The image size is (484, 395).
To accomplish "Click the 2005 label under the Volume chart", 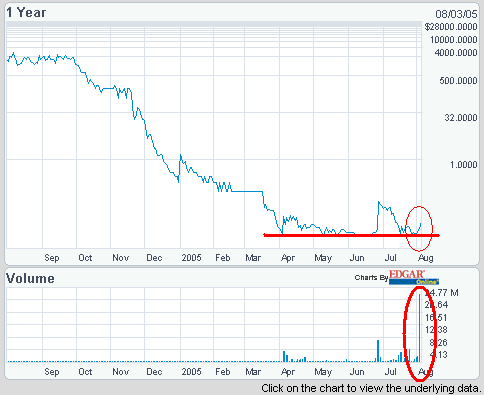I will click(192, 372).
